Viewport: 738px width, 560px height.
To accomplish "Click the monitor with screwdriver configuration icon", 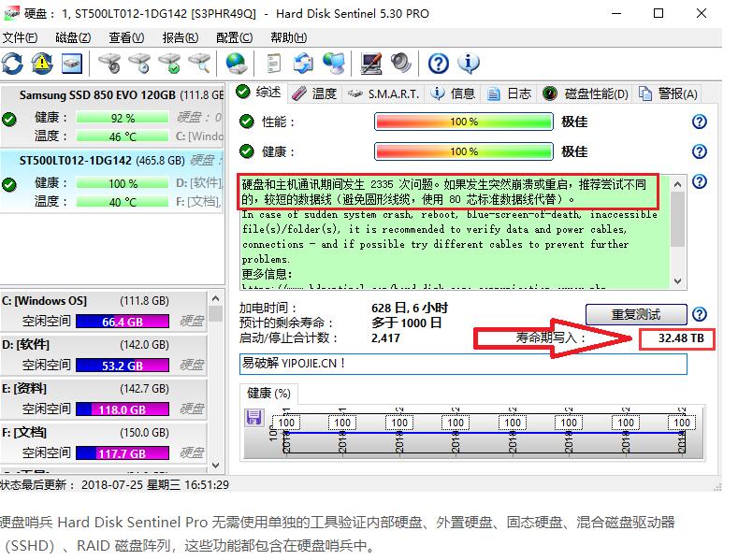I will 371,63.
